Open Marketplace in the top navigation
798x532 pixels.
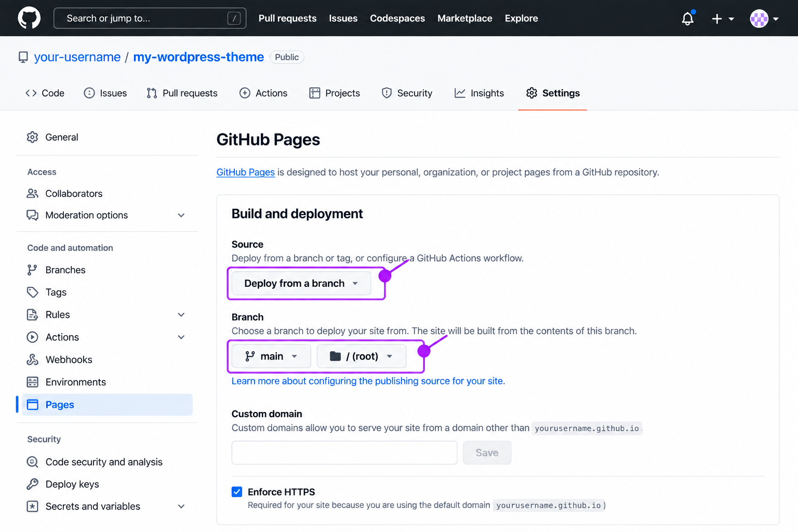point(465,18)
